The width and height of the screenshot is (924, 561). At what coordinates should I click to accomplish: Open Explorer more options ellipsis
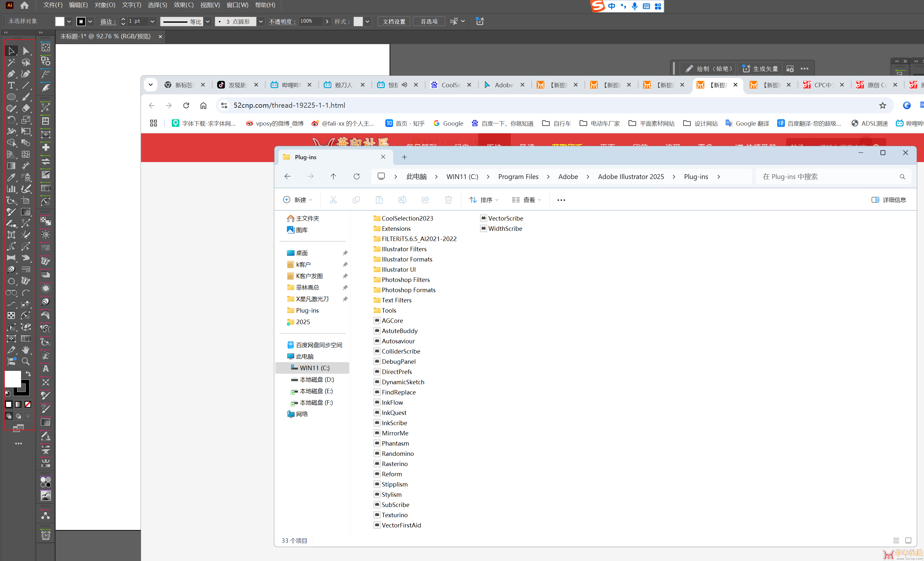[x=561, y=200]
